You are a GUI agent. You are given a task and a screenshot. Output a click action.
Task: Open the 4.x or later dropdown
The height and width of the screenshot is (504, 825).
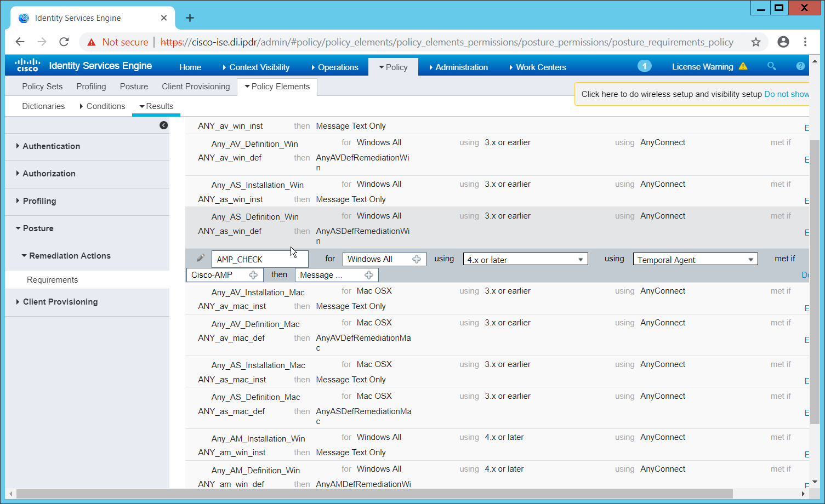(x=525, y=260)
